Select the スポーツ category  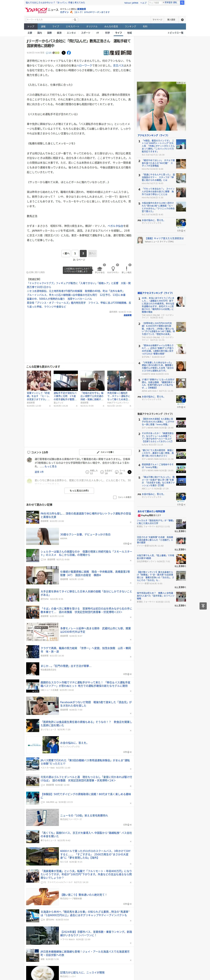click(x=86, y=33)
